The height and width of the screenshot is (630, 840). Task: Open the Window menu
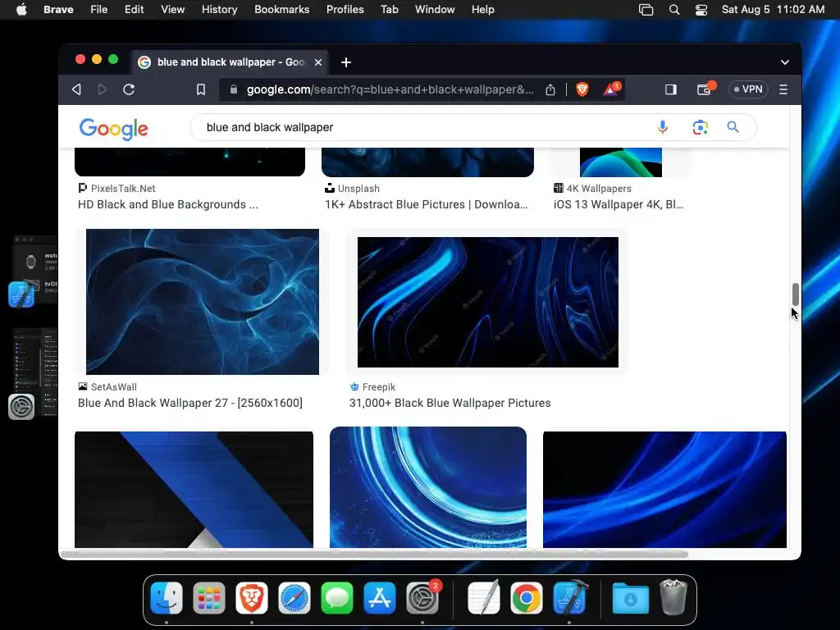click(x=435, y=10)
